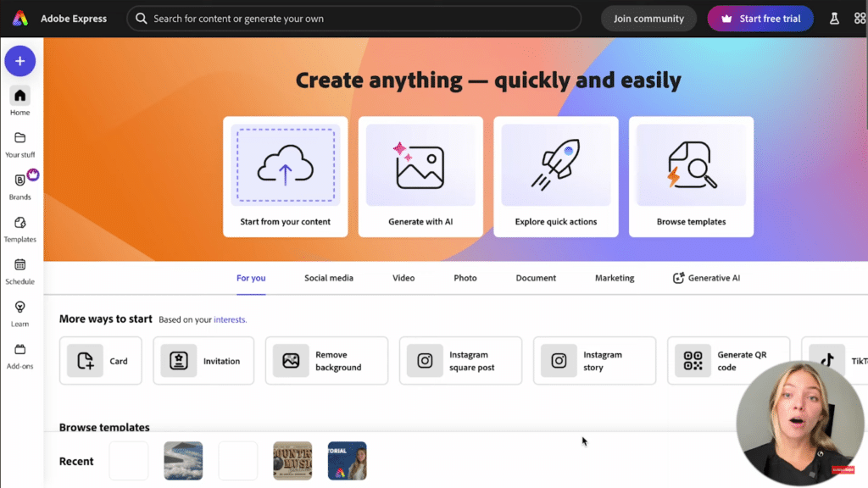Switch to the Document tab

[536, 278]
